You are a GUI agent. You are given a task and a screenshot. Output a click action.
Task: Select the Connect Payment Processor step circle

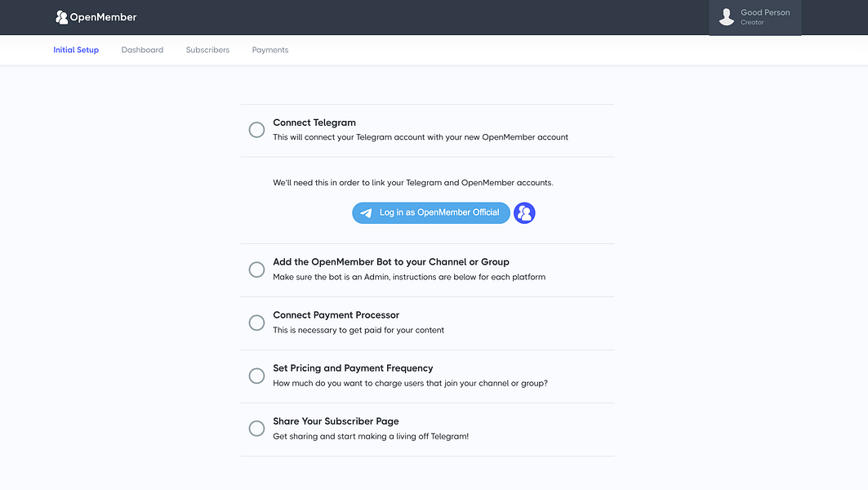click(x=256, y=323)
